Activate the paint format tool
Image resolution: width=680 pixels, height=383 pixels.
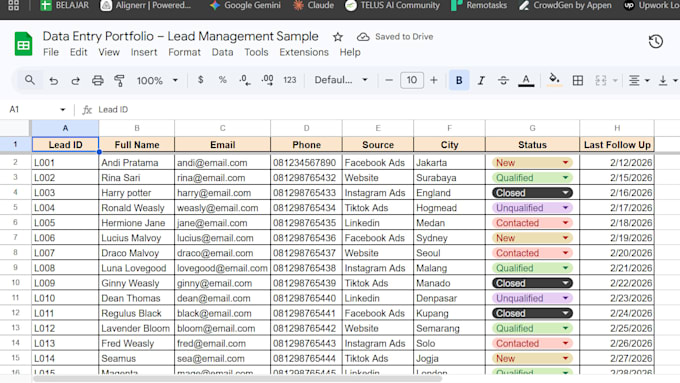(119, 80)
